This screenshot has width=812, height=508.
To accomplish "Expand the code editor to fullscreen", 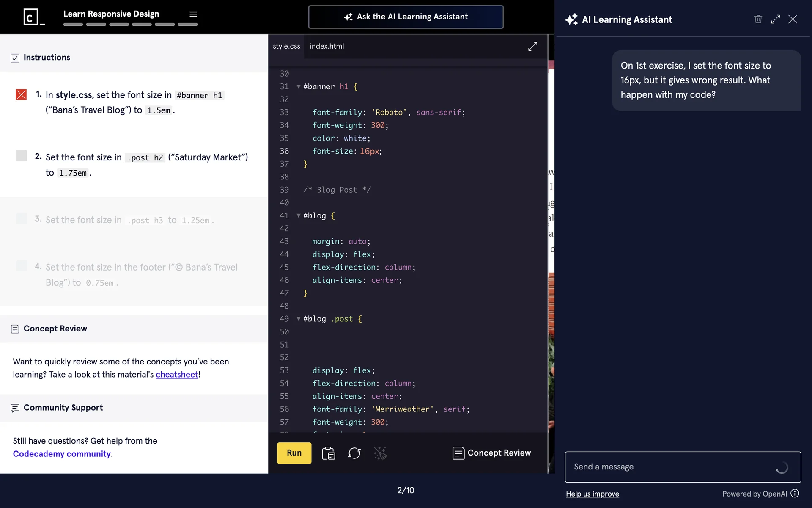I will (532, 46).
